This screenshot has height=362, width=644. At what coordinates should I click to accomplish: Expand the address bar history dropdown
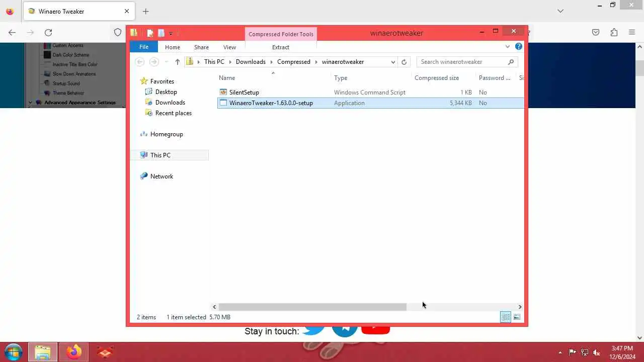(x=393, y=62)
